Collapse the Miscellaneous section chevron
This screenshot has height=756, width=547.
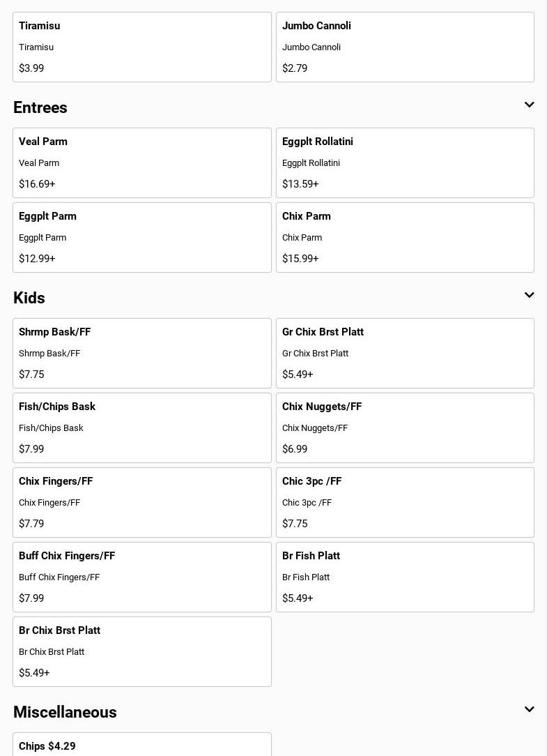tap(529, 710)
